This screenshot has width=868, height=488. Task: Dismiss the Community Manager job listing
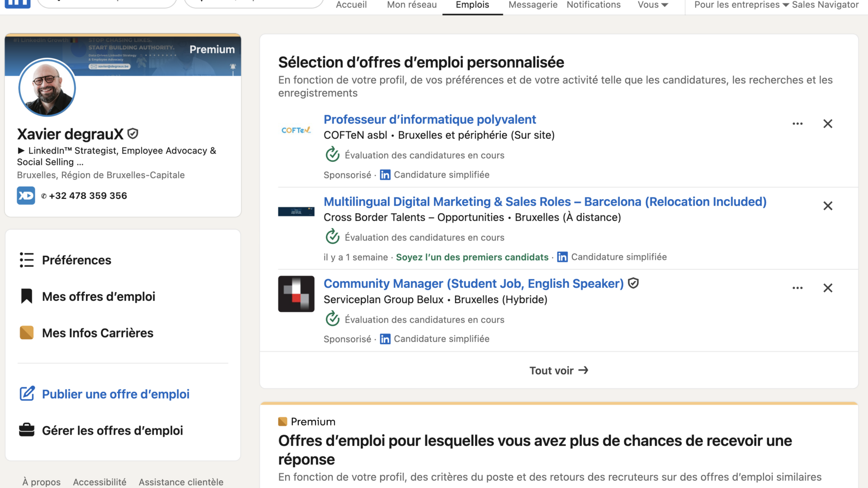828,288
